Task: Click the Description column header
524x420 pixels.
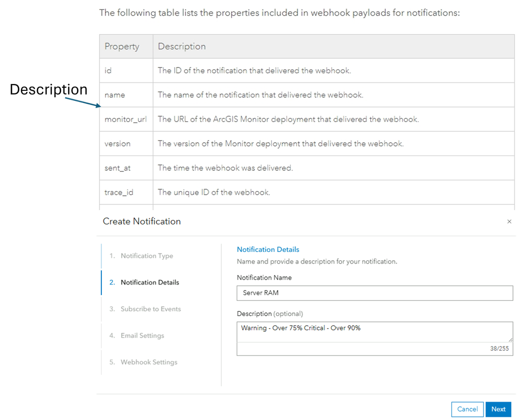Action: (182, 46)
